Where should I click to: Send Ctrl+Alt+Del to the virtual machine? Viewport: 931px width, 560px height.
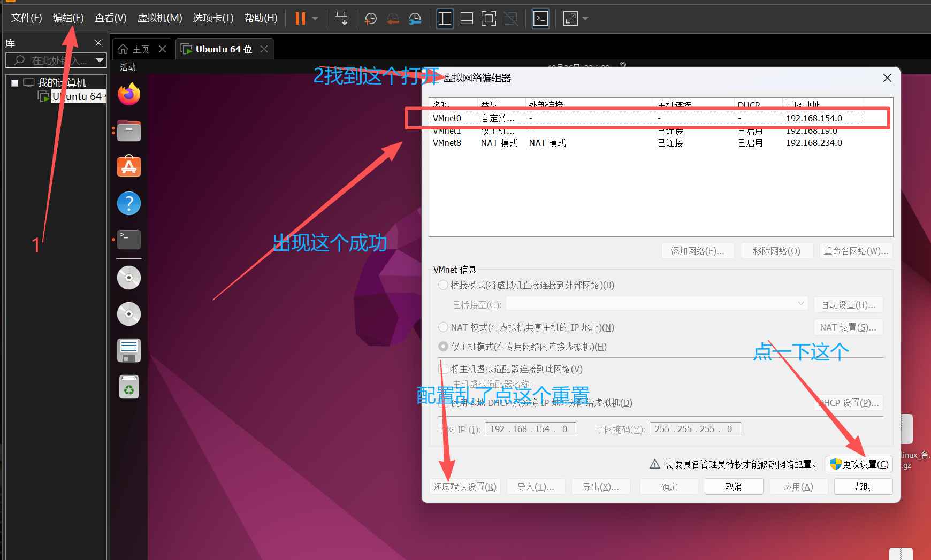[341, 19]
